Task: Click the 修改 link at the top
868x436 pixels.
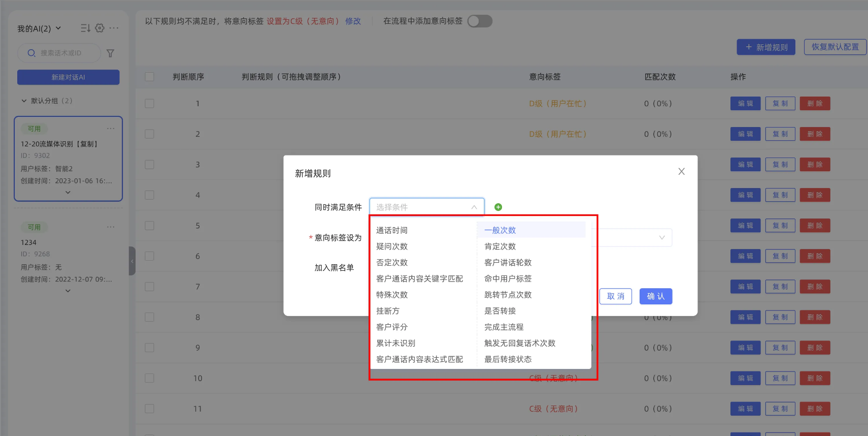Action: click(x=353, y=21)
